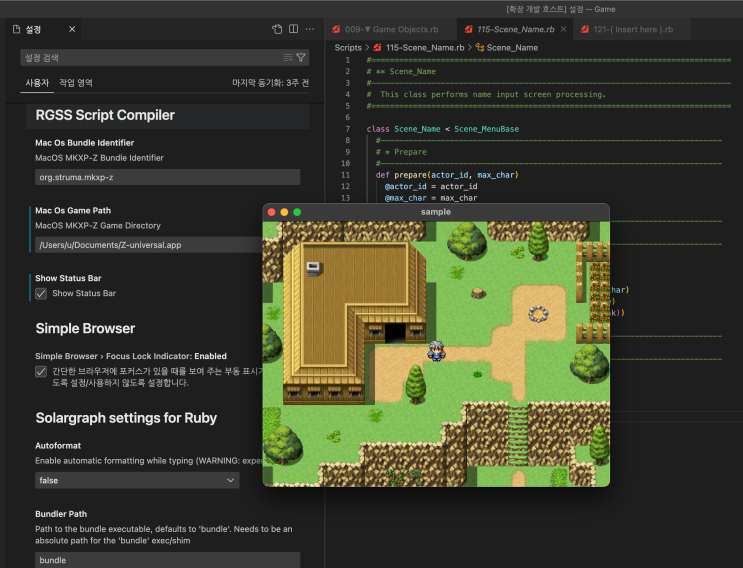Open the Autoformat dropdown set to false
743x568 pixels.
click(137, 480)
